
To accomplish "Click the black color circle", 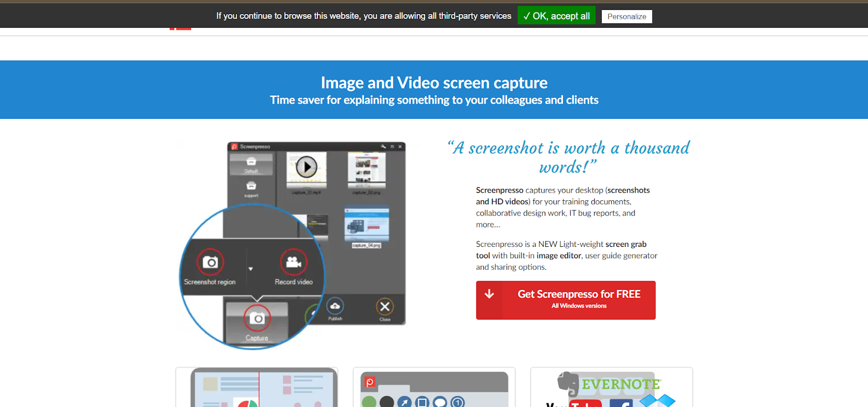I will point(387,402).
